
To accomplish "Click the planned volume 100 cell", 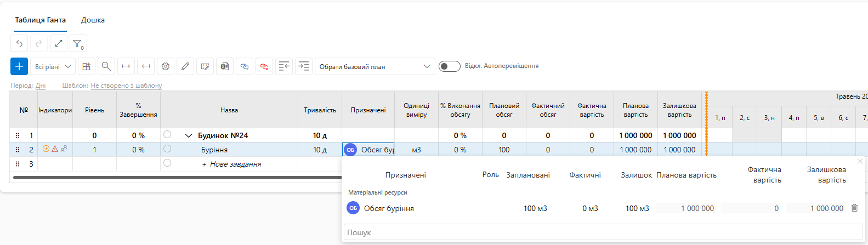I will [x=504, y=150].
